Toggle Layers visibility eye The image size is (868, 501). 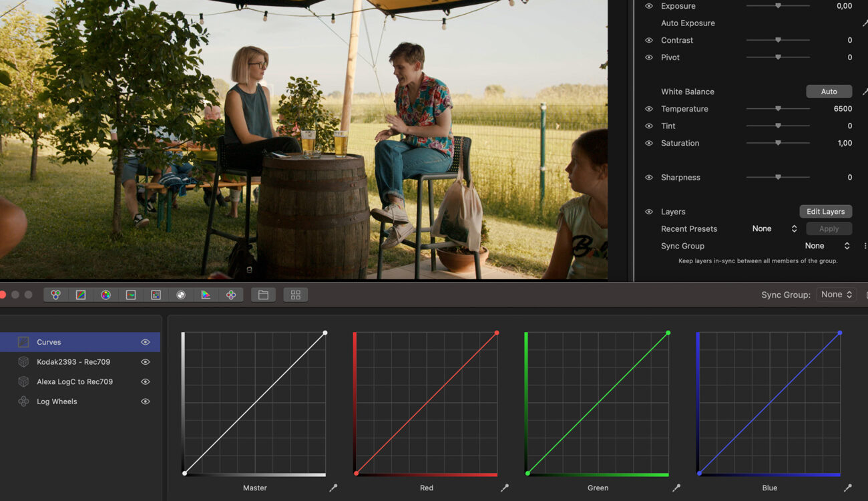(649, 212)
